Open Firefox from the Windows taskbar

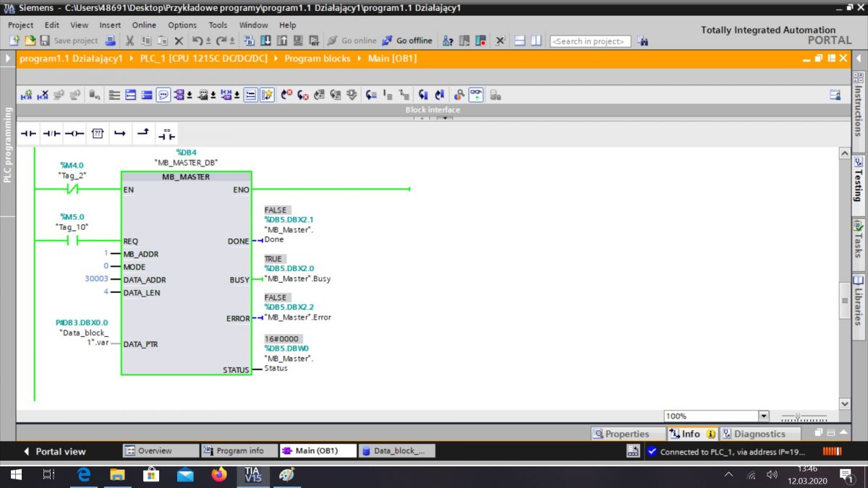218,475
